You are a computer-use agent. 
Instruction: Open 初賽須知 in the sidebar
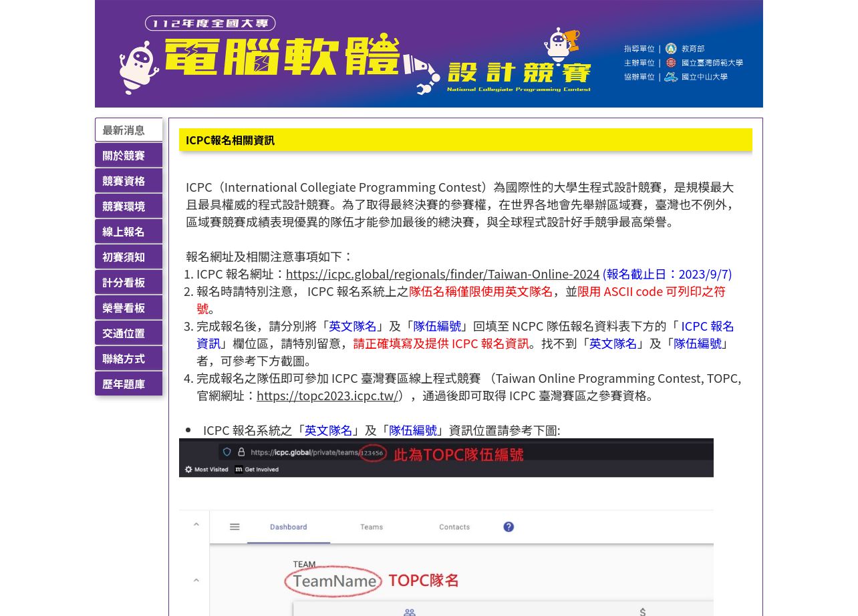coord(128,257)
